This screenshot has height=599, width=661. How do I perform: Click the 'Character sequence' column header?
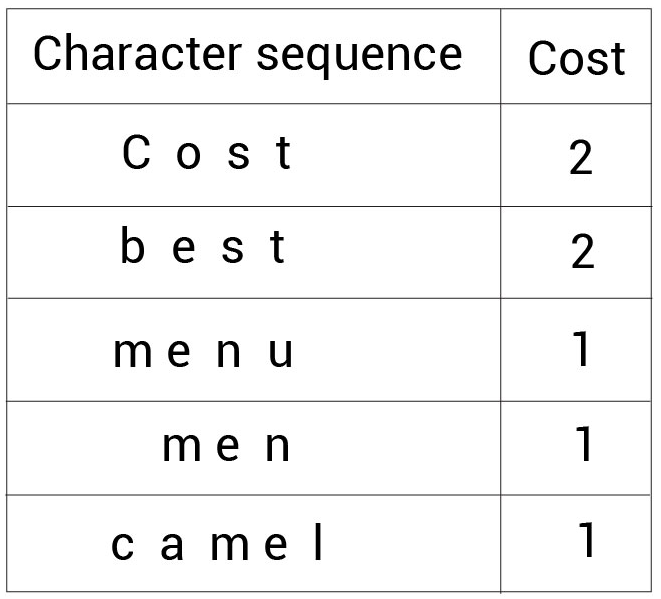[x=248, y=54]
